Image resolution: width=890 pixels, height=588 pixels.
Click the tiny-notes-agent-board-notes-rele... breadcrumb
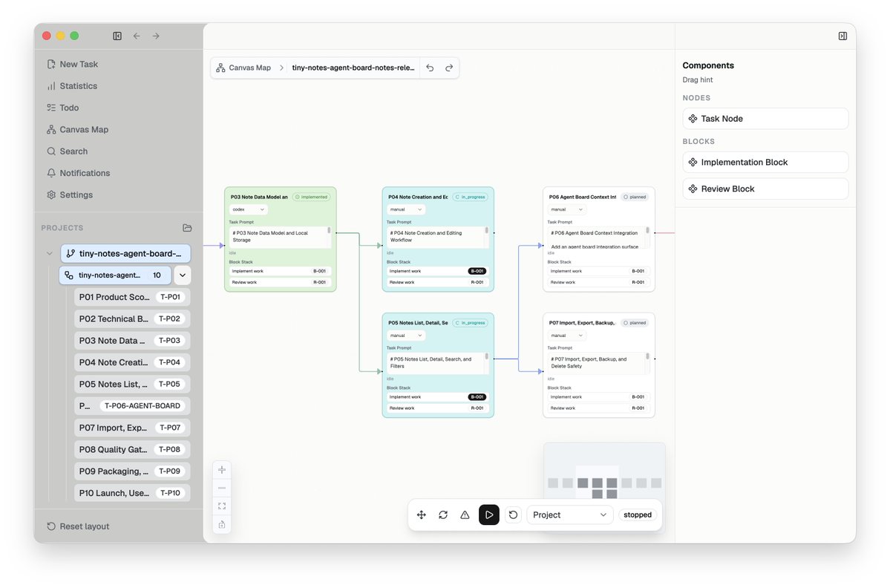point(353,68)
